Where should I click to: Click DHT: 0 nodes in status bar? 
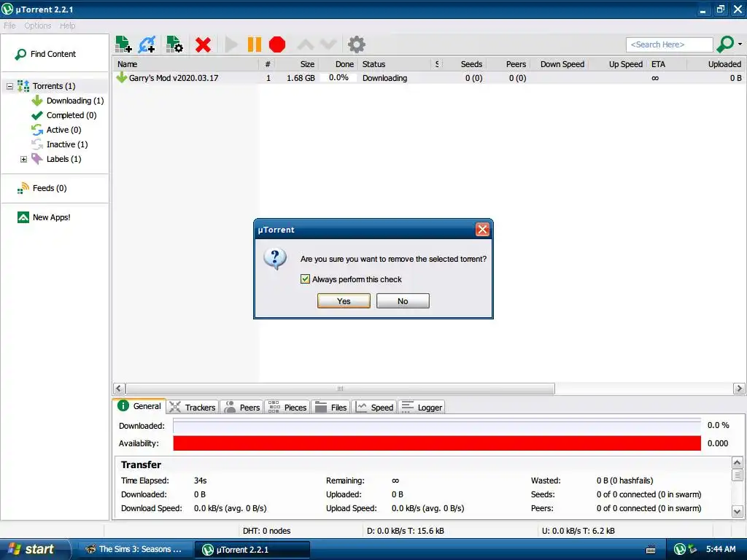click(x=266, y=531)
